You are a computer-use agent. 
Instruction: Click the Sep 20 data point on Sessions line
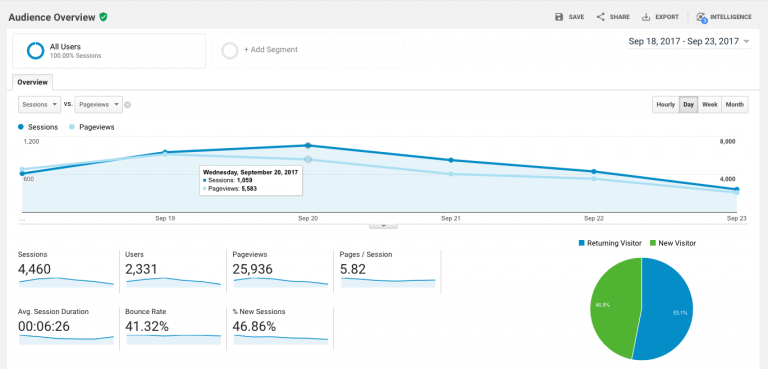(308, 146)
